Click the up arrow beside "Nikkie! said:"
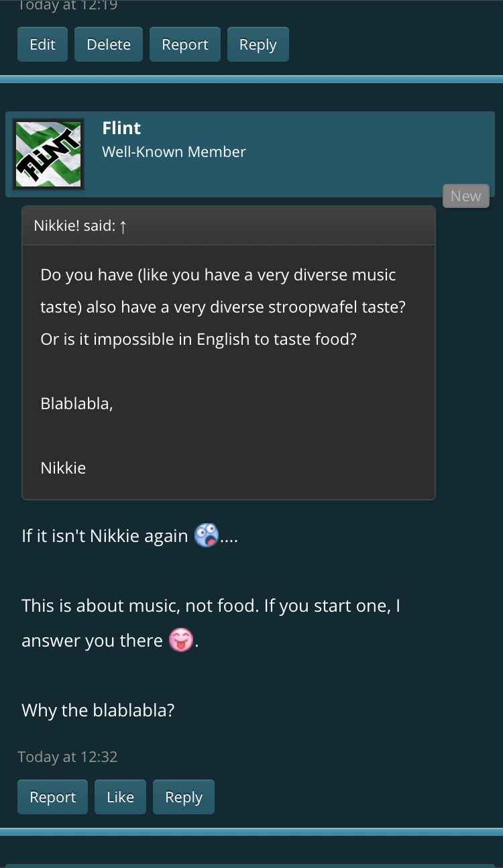 point(123,226)
